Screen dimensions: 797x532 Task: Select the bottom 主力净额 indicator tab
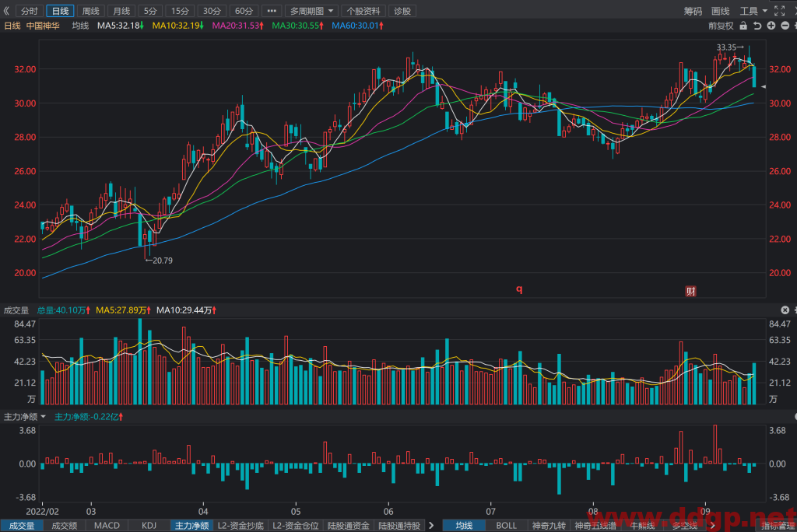tap(191, 526)
